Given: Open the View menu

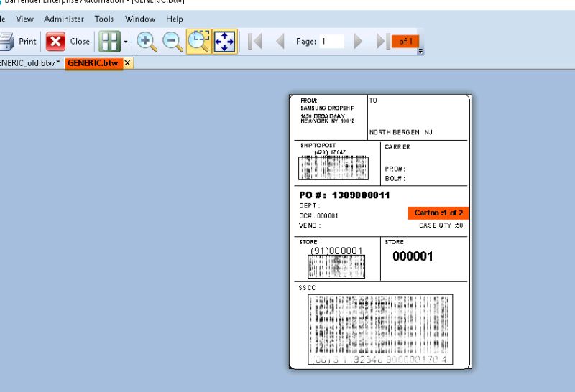Looking at the screenshot, I should tap(24, 19).
